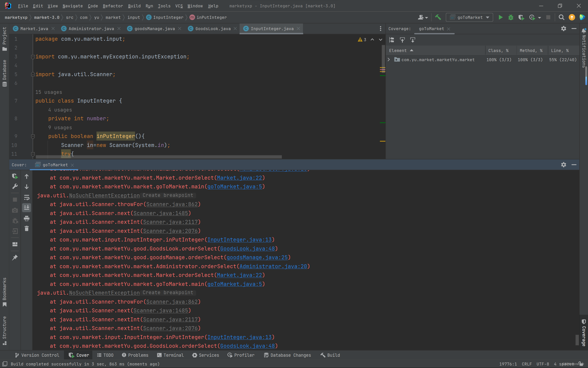The height and width of the screenshot is (368, 588).
Task: Open goToMarket run configuration dropdown
Action: tap(469, 17)
